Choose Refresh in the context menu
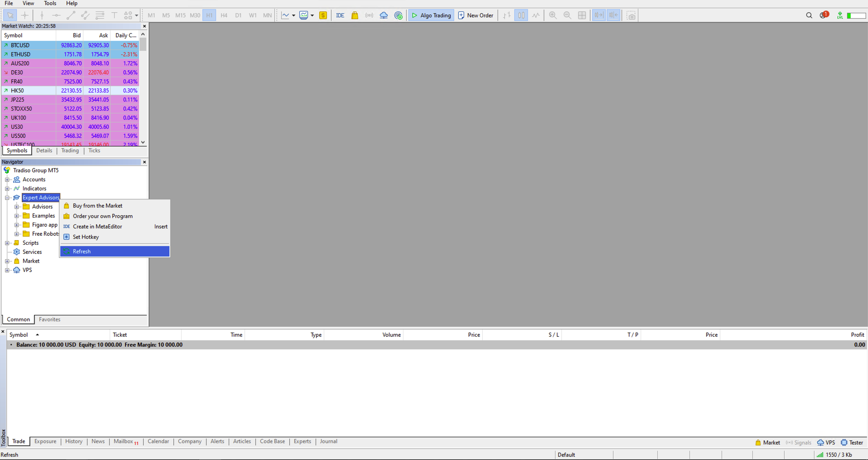868x460 pixels. 115,252
